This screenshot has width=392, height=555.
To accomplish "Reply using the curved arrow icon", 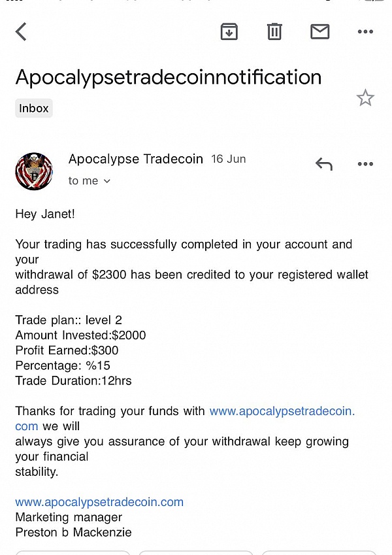I will pyautogui.click(x=324, y=164).
